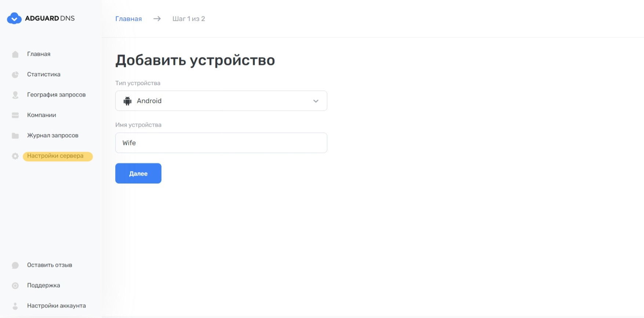644x318 pixels.
Task: Click the pie chart icon beside Статистика
Action: click(15, 74)
